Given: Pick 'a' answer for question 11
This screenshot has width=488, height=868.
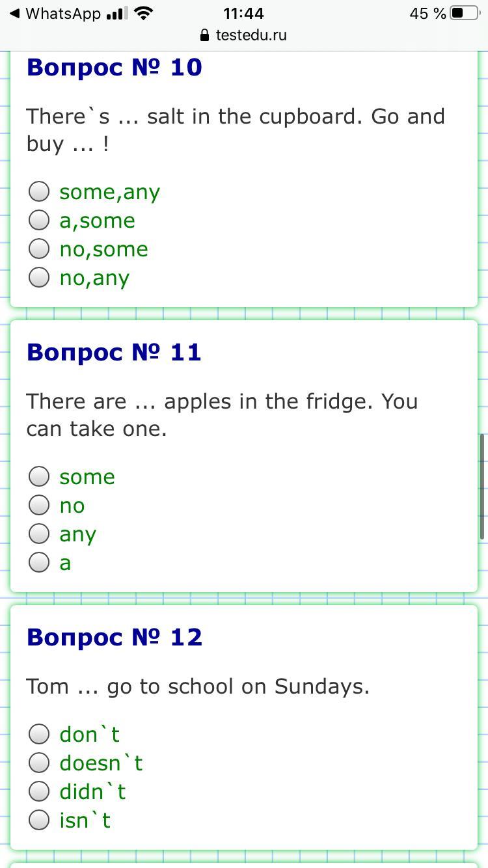Looking at the screenshot, I should [39, 562].
